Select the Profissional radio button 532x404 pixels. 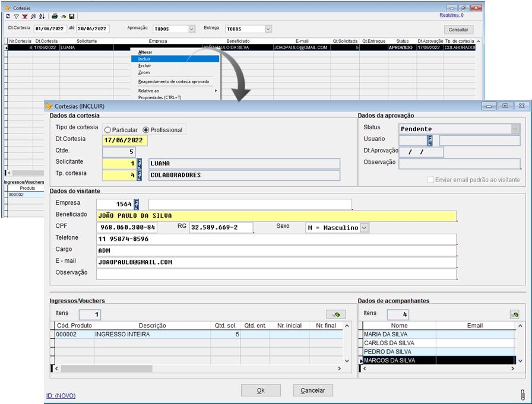coord(146,130)
